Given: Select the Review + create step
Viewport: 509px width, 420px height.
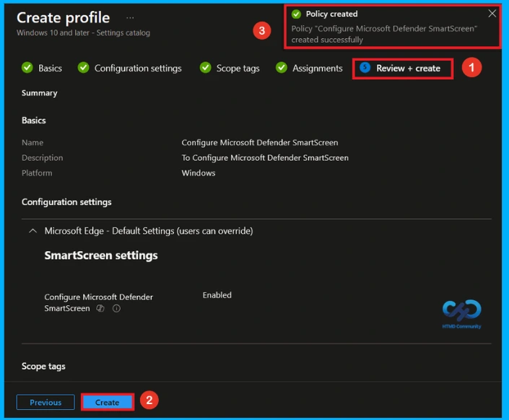Looking at the screenshot, I should pos(409,68).
